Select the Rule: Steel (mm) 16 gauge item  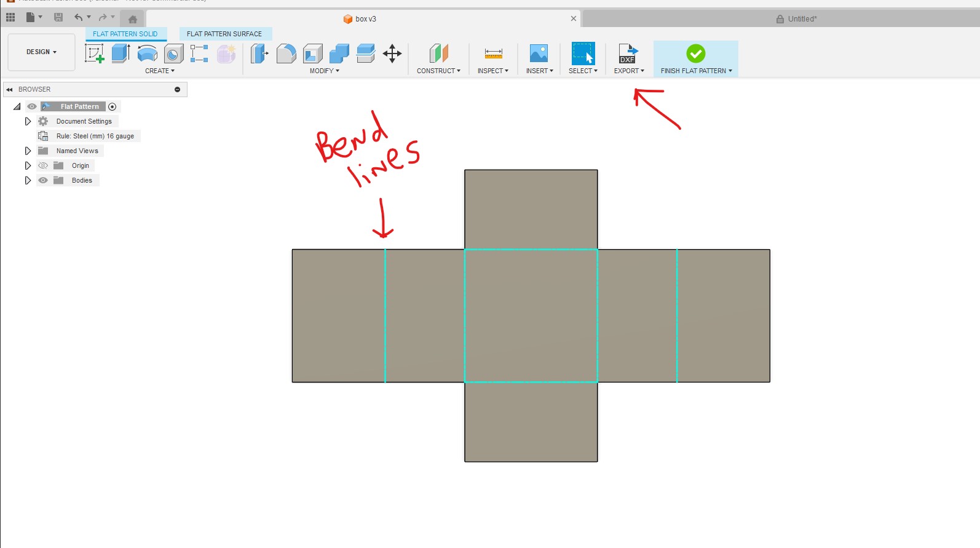[x=95, y=136]
